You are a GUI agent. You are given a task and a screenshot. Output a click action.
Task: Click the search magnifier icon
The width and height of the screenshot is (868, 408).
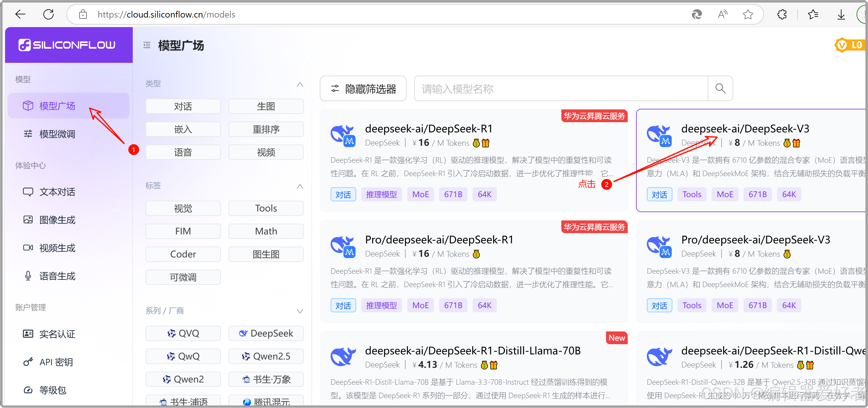720,88
